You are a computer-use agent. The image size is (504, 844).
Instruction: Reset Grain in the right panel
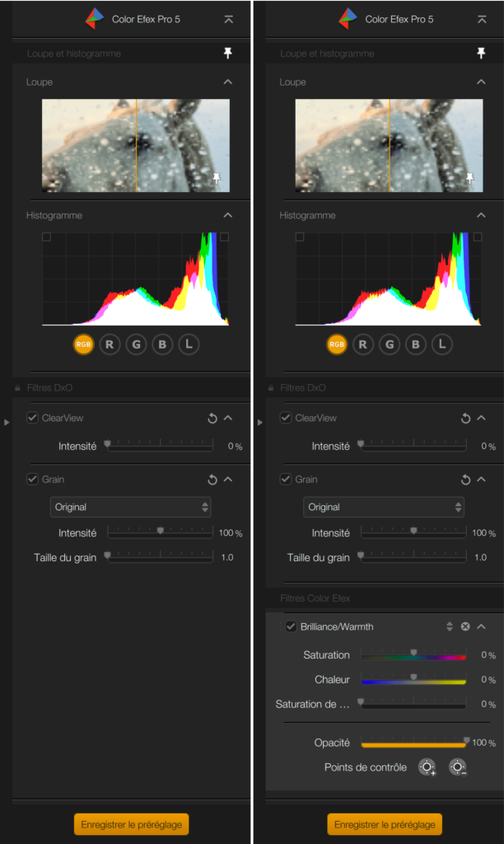click(466, 480)
